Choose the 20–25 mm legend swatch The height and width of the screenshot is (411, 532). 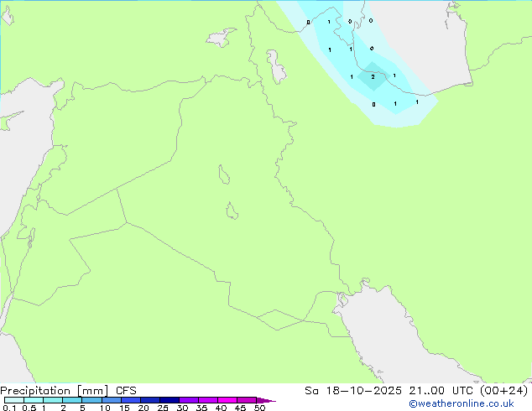150,400
